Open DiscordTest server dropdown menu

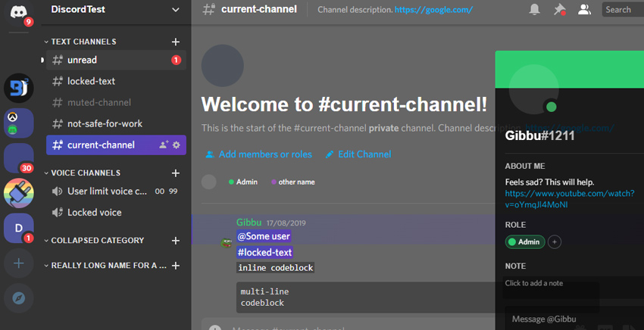click(x=175, y=10)
